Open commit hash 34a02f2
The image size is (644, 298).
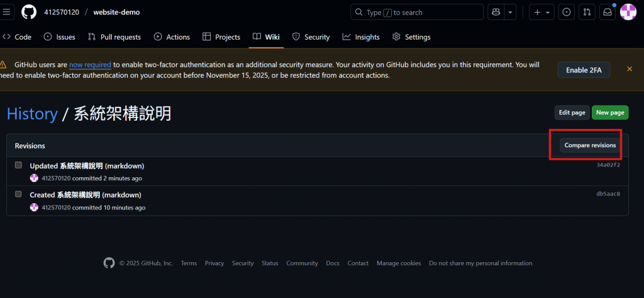tap(608, 165)
